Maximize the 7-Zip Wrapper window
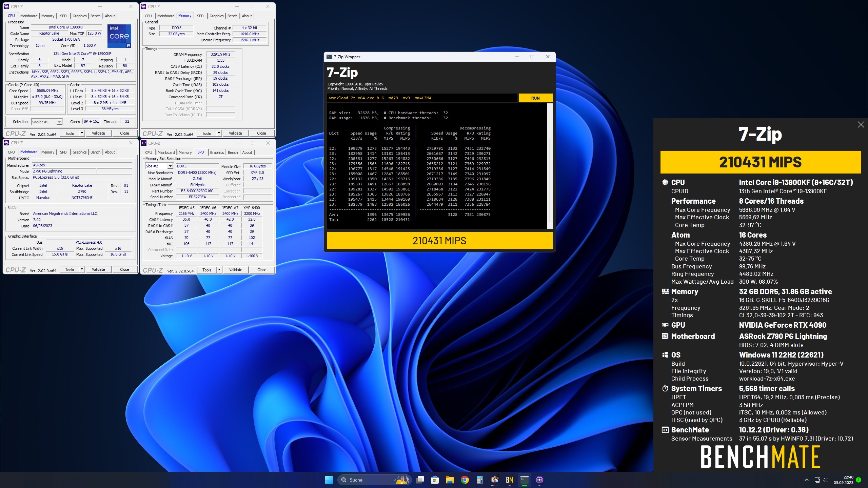This screenshot has width=868, height=488. point(532,57)
